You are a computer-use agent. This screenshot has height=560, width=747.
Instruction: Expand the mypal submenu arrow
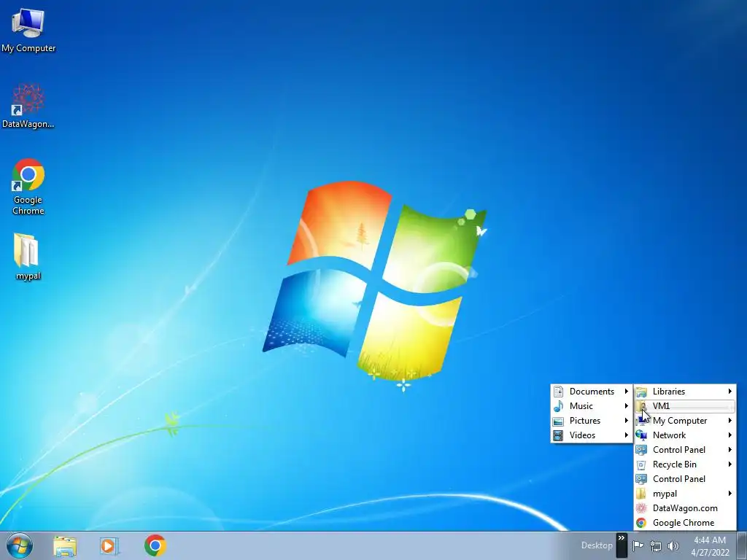tap(729, 494)
